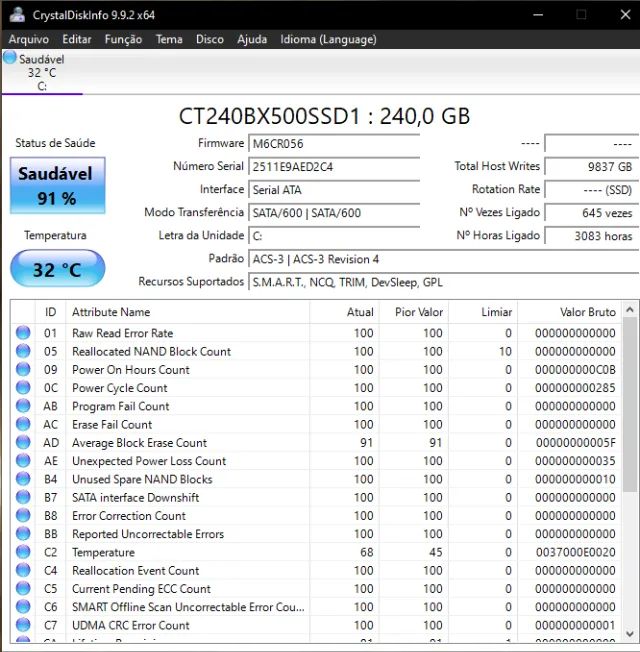Screen dimensions: 640x652
Task: Click status orb for Error Correction Count
Action: [x=23, y=516]
